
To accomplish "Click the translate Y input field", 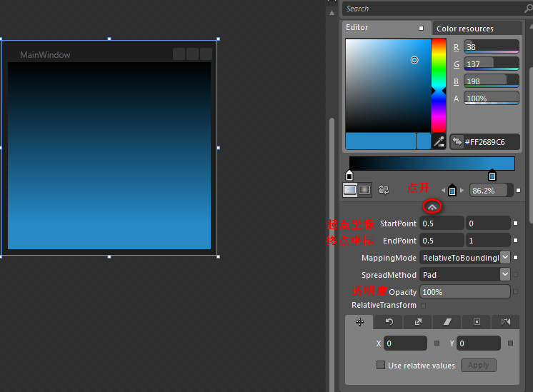I will click(x=479, y=343).
